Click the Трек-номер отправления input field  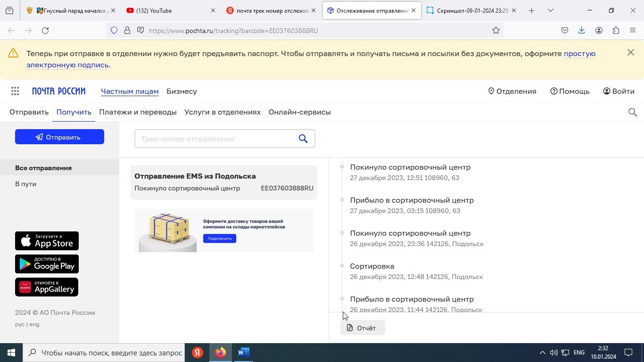pyautogui.click(x=215, y=139)
